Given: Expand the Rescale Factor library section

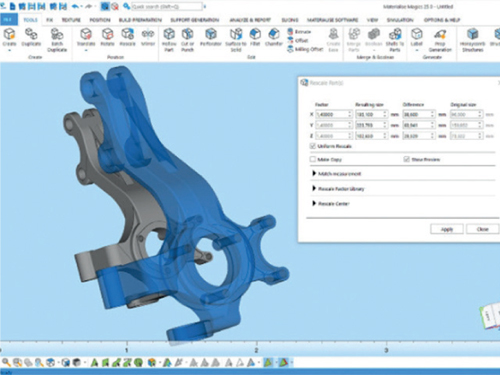Looking at the screenshot, I should tap(338, 189).
